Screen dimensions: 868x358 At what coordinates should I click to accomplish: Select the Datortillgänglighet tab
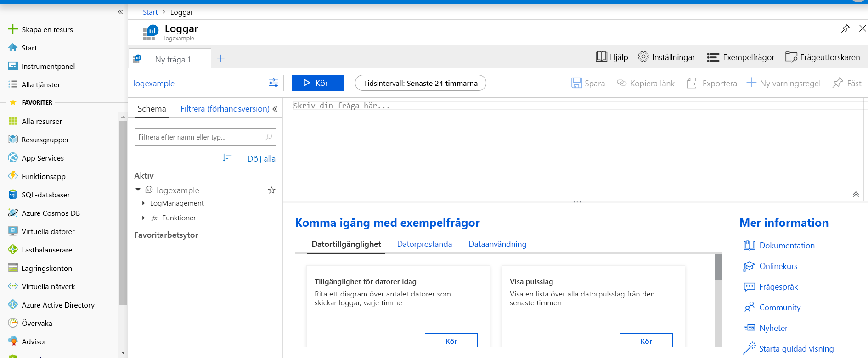(346, 244)
